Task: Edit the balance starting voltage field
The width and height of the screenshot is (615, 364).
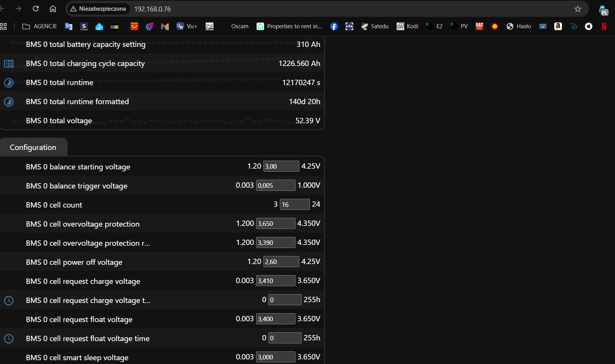Action: [281, 166]
